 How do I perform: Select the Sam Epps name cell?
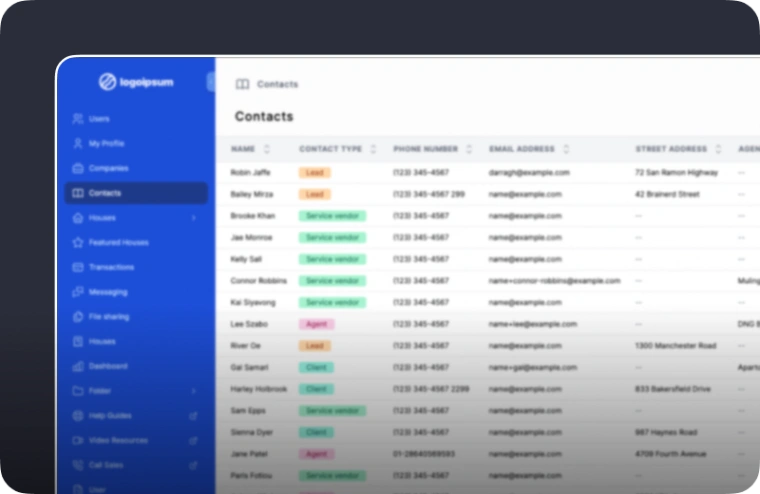tap(248, 411)
